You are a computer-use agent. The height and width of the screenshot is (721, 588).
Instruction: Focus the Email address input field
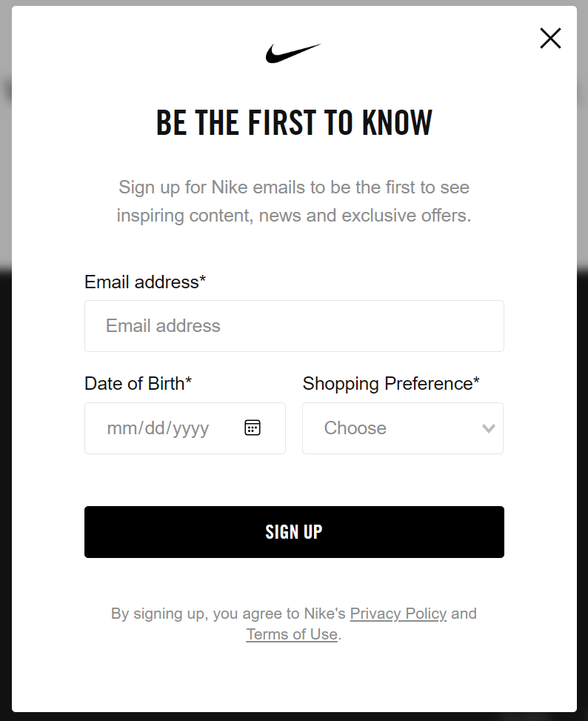pyautogui.click(x=294, y=326)
